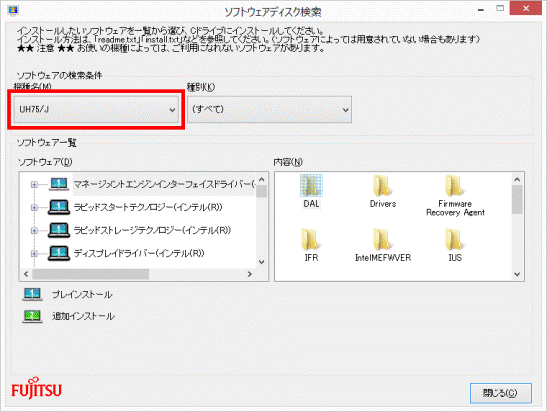Screen dimensions: 547x412
Task: Select ラピッドストレージテクノロジー(インテル(R)) row text
Action: click(152, 230)
